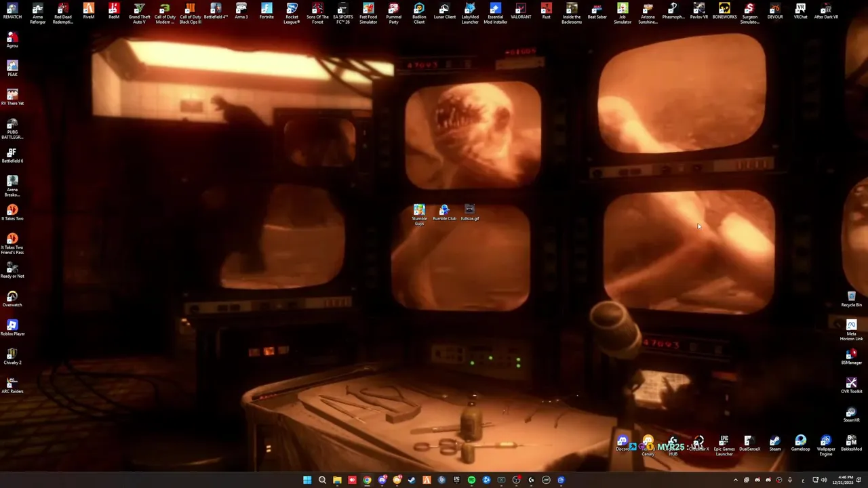868x488 pixels.
Task: Open the Epic Games Launcher shortcut
Action: (724, 446)
